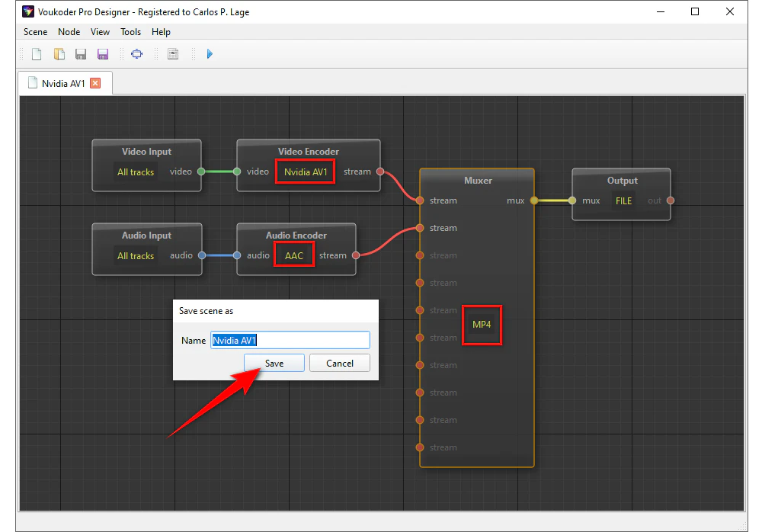Select AAC codec in Audio Encoder node
The image size is (762, 532).
coord(294,256)
